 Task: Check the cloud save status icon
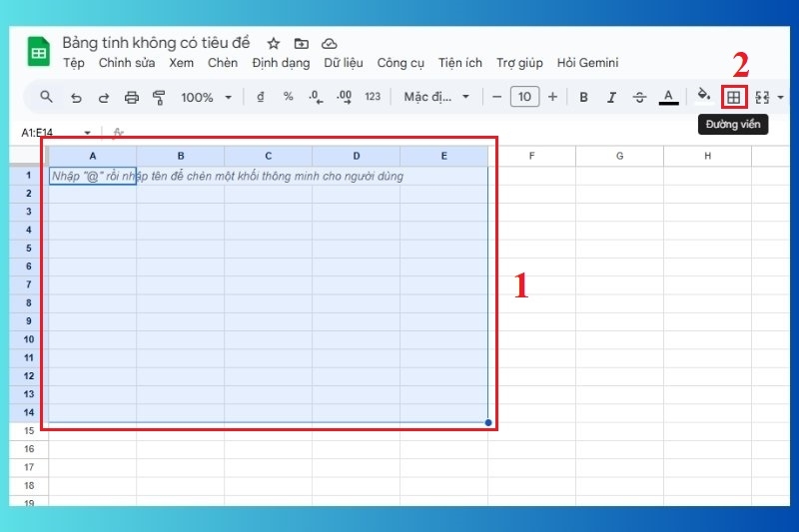point(330,44)
